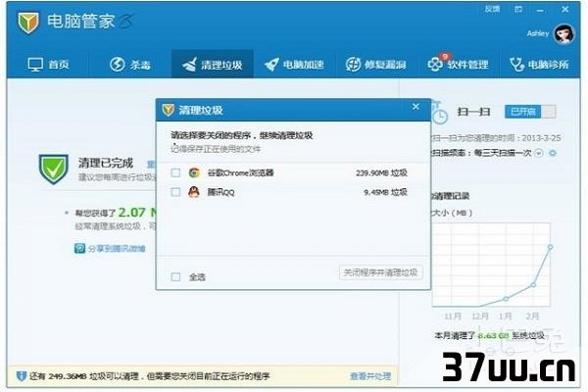Click the lightning icon on 杀毒 tab
The width and height of the screenshot is (588, 392).
coord(117,64)
